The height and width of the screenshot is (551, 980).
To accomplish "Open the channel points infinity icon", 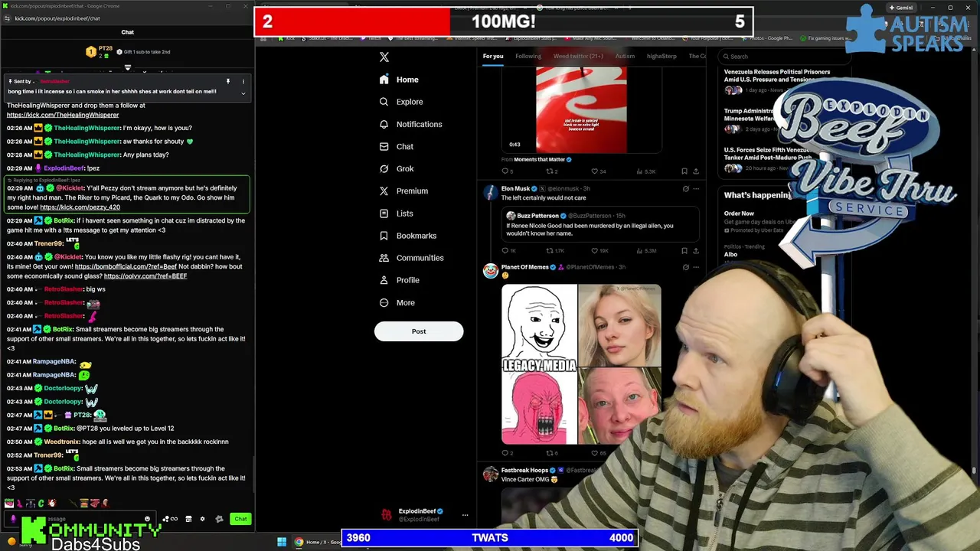I will pos(174,519).
